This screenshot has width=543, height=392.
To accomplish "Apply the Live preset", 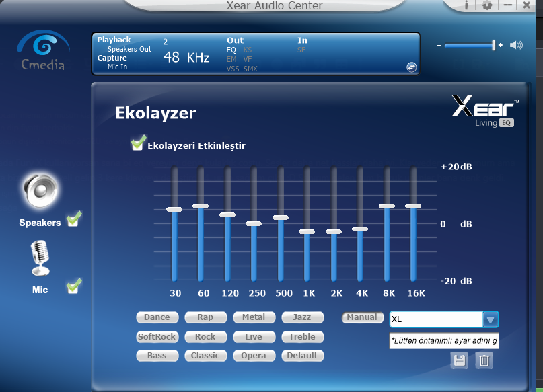I will (254, 337).
